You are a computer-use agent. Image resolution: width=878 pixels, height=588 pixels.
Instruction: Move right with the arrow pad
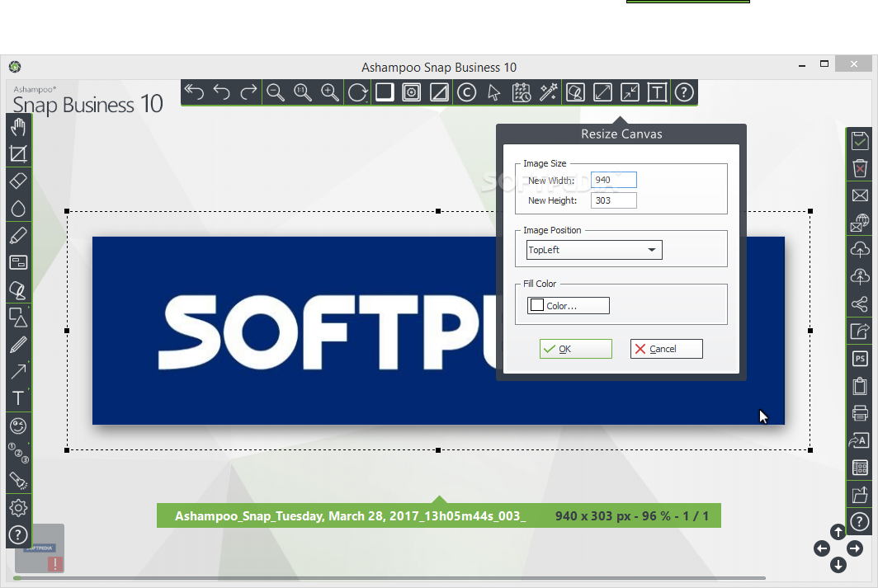tap(855, 549)
